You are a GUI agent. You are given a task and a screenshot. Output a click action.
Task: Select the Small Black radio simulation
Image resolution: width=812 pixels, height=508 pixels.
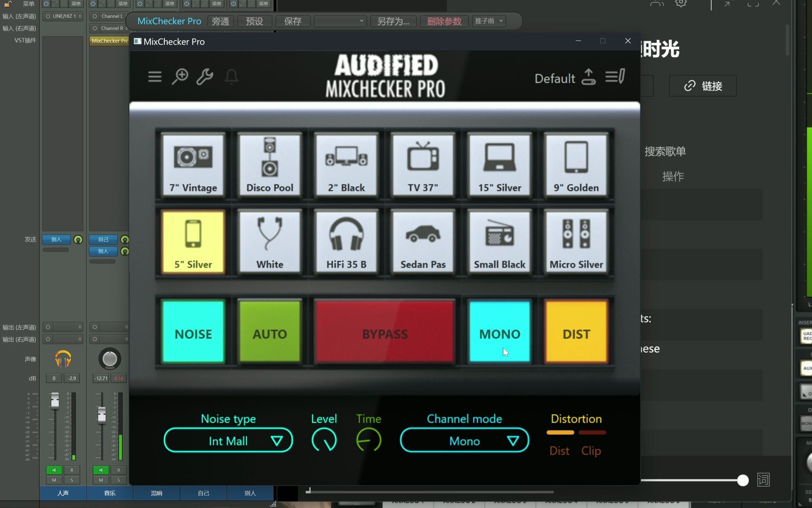[500, 241]
